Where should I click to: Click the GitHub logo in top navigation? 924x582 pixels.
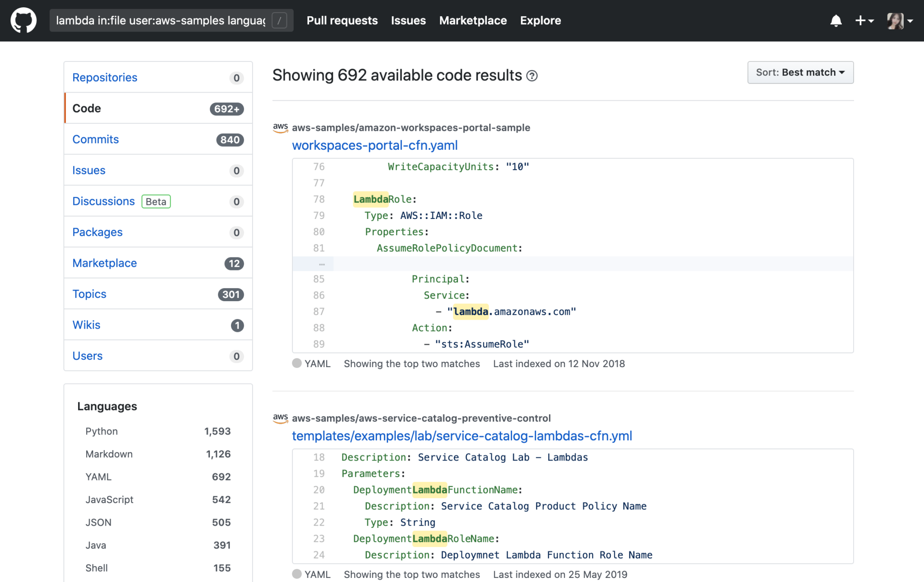[23, 20]
